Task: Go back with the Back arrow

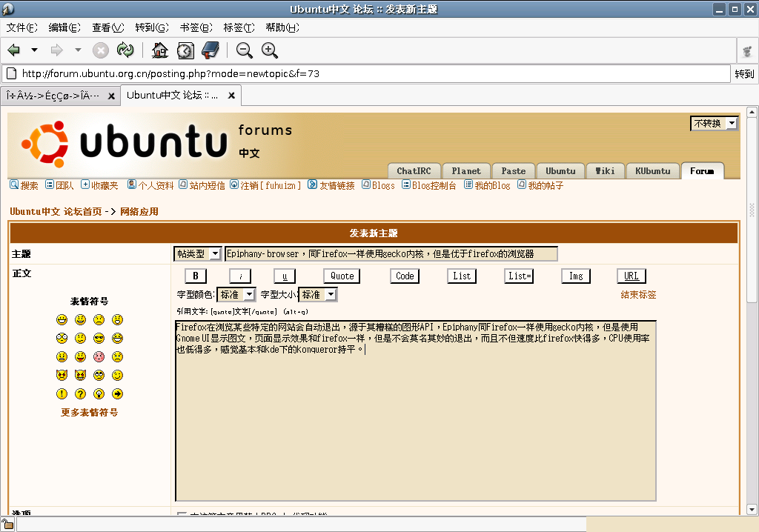Action: [13, 50]
